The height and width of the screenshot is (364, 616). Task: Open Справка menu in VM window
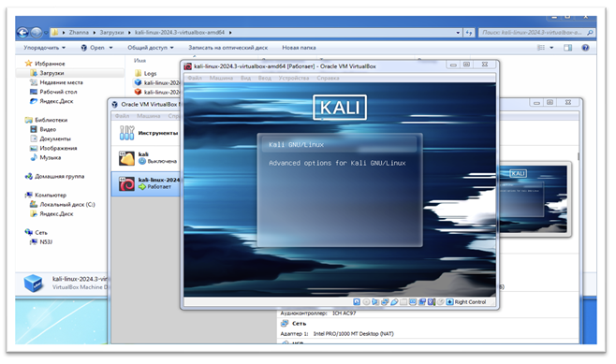(328, 78)
